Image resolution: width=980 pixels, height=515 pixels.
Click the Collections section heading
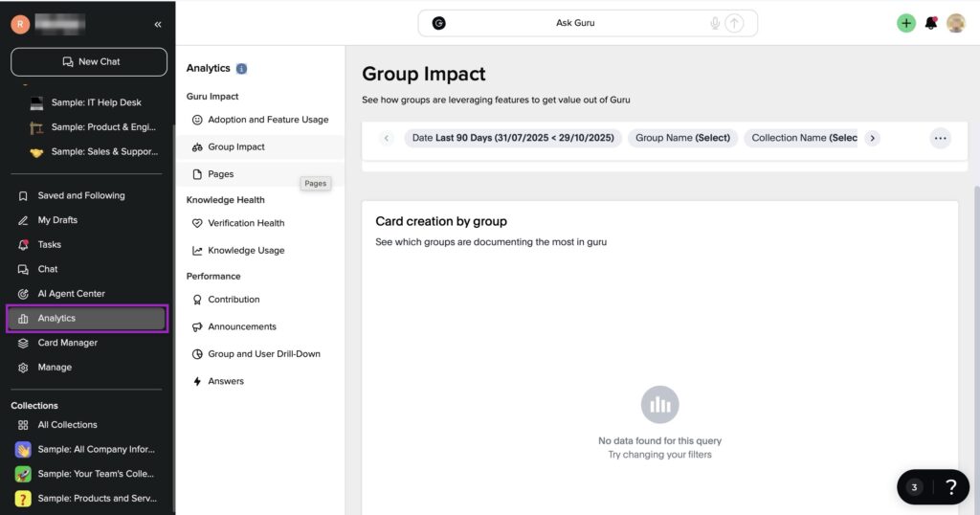coord(34,406)
